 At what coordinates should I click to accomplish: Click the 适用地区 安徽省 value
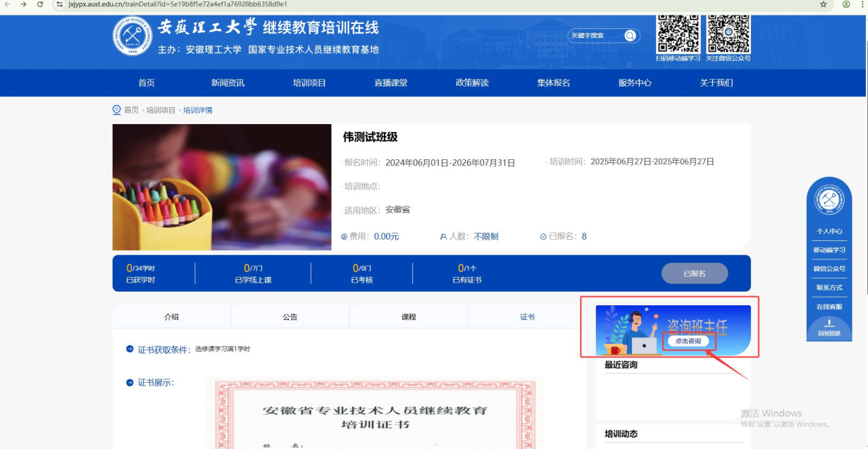(397, 210)
